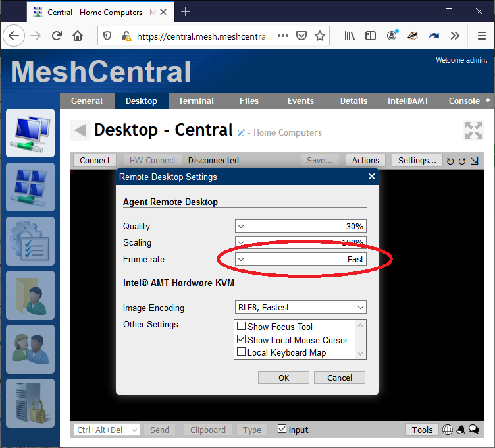Save page to Pocket icon
Viewport: 495px width, 448px height.
click(301, 36)
